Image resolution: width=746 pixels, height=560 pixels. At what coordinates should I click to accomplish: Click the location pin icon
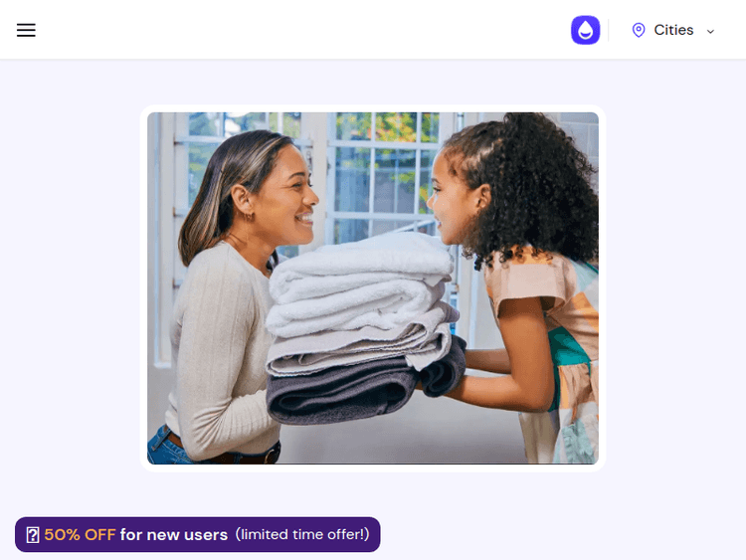(x=639, y=30)
